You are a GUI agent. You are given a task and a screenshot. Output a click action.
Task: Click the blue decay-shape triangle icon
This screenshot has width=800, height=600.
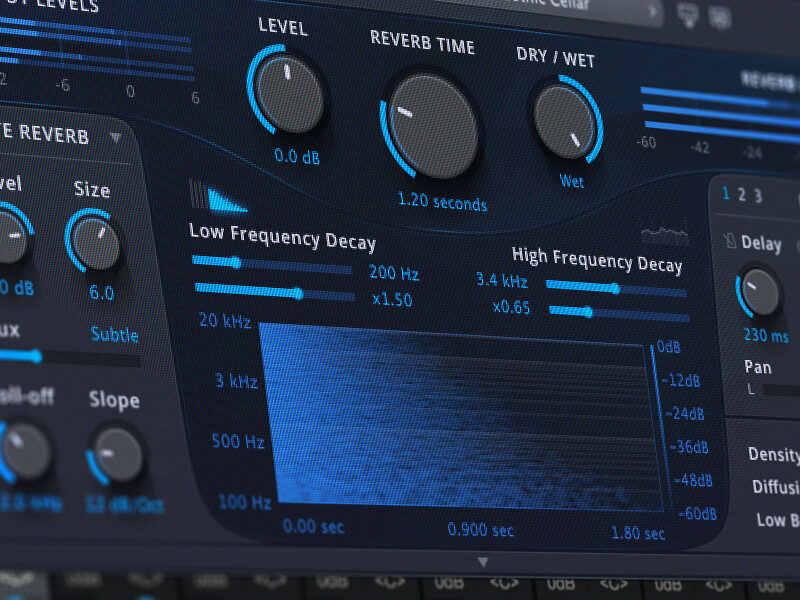226,201
